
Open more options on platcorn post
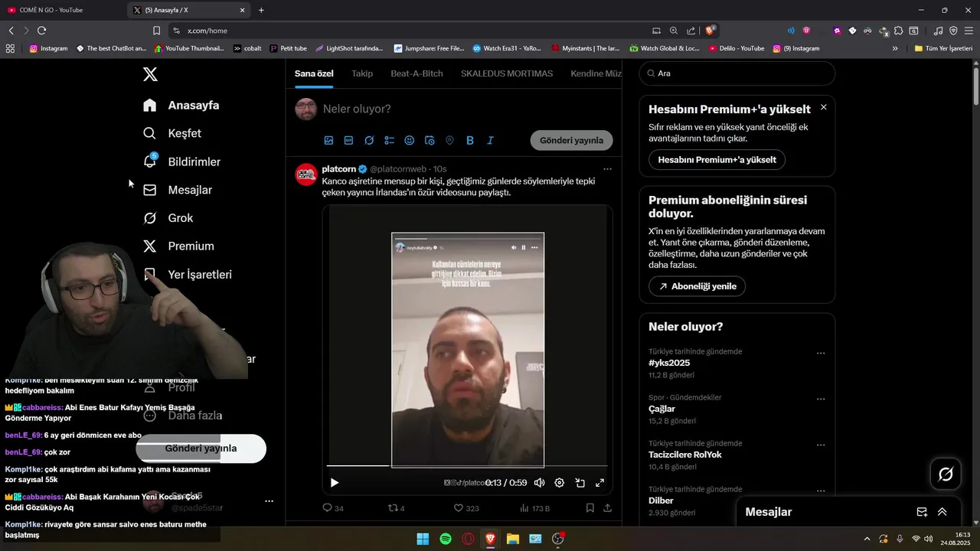pos(607,168)
